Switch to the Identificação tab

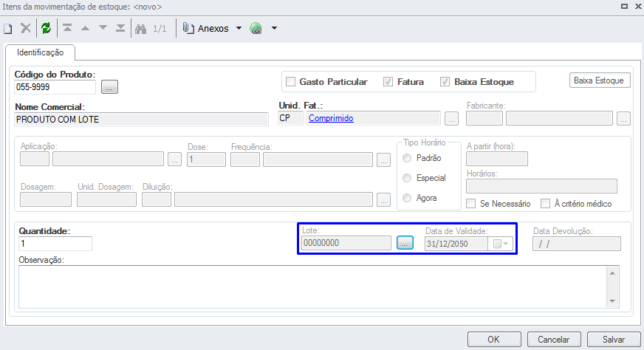tap(40, 52)
